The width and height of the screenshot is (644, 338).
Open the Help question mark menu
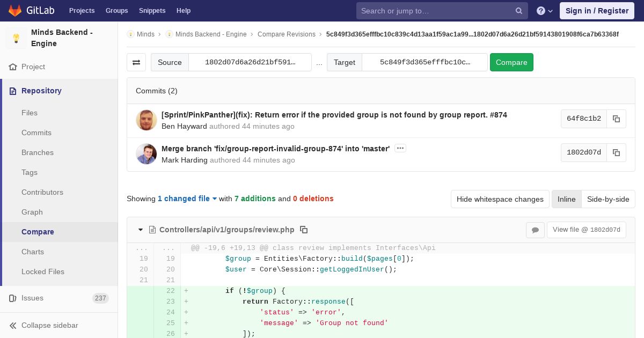coord(545,11)
